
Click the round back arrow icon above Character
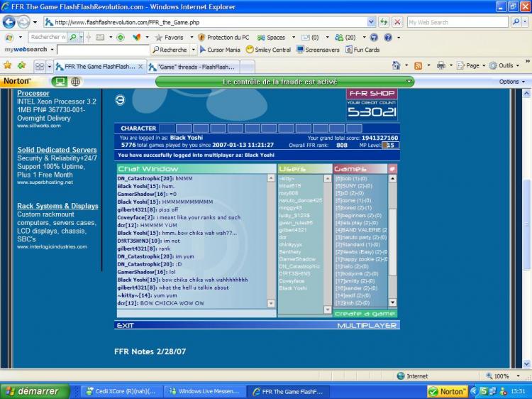click(x=120, y=100)
